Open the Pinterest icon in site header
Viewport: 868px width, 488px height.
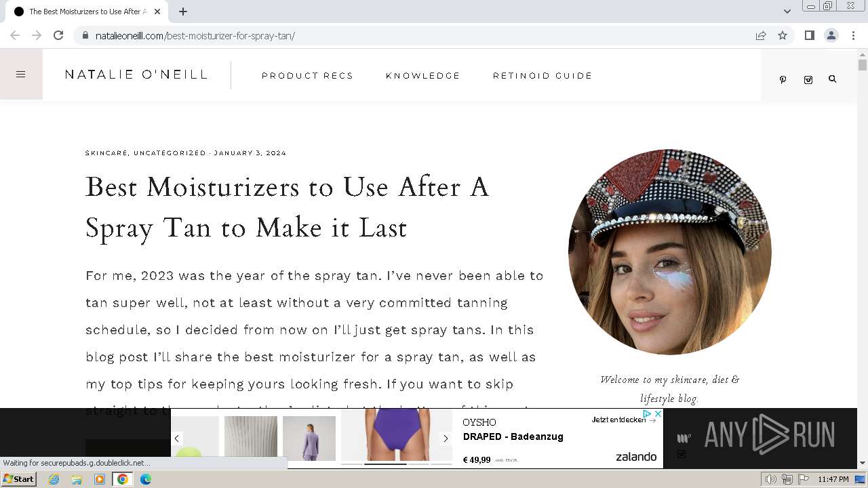coord(783,79)
